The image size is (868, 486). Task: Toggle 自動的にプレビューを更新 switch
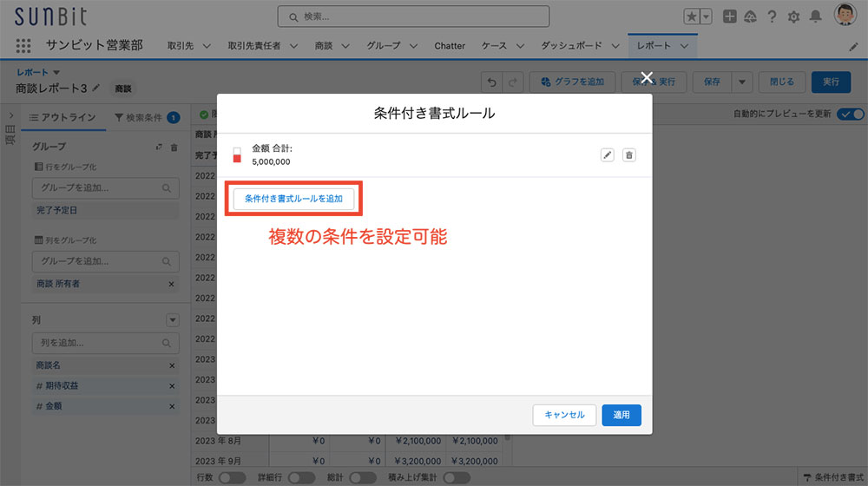[x=851, y=114]
